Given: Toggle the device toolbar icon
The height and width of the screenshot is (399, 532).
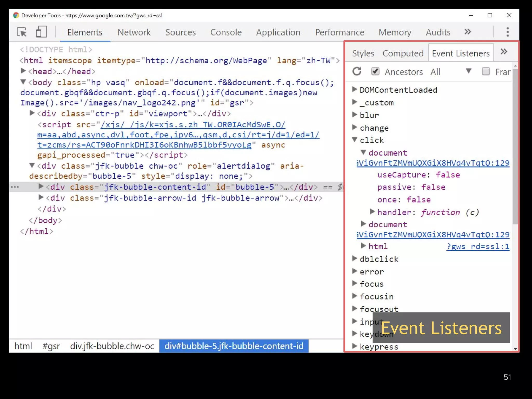Looking at the screenshot, I should click(41, 32).
